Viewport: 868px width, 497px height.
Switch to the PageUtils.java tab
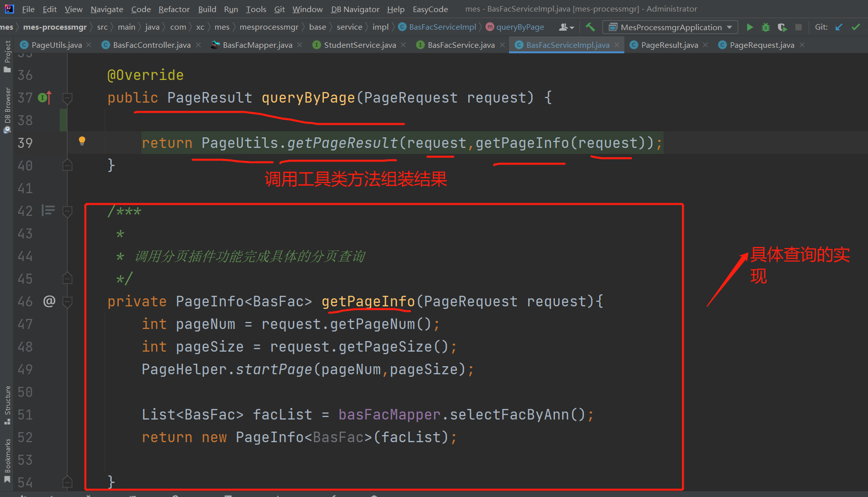point(56,45)
